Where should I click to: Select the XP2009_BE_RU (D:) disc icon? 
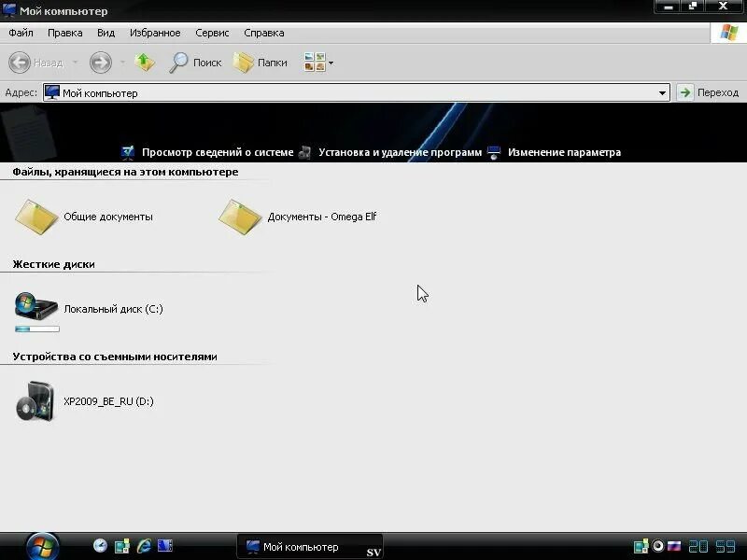click(35, 401)
